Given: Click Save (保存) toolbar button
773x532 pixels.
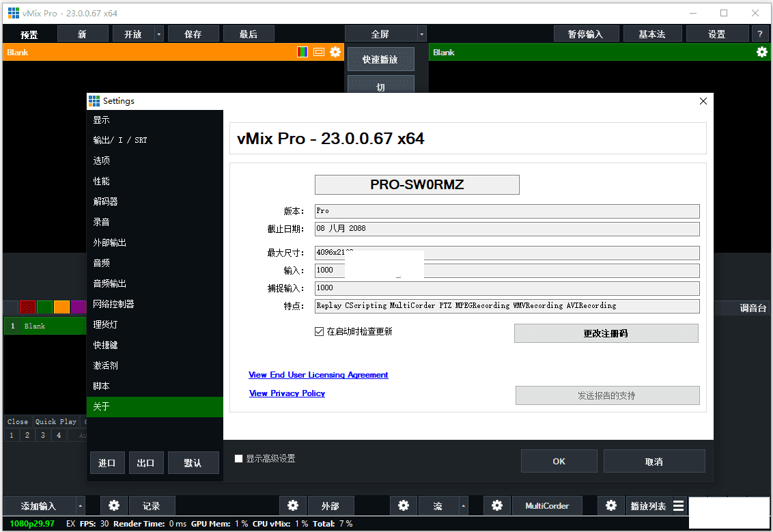Looking at the screenshot, I should pos(193,34).
